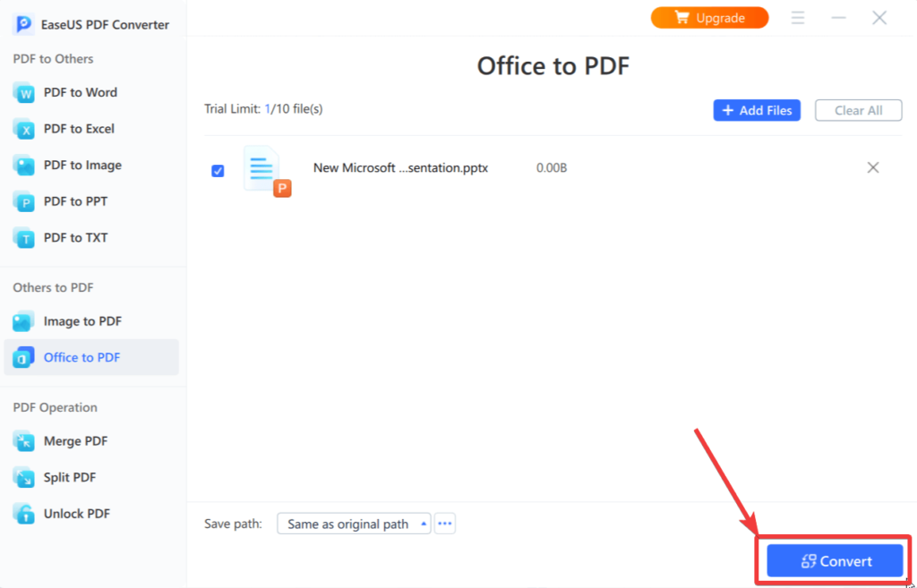This screenshot has height=588, width=917.
Task: Click the PowerPoint file thumbnail icon
Action: tap(267, 171)
